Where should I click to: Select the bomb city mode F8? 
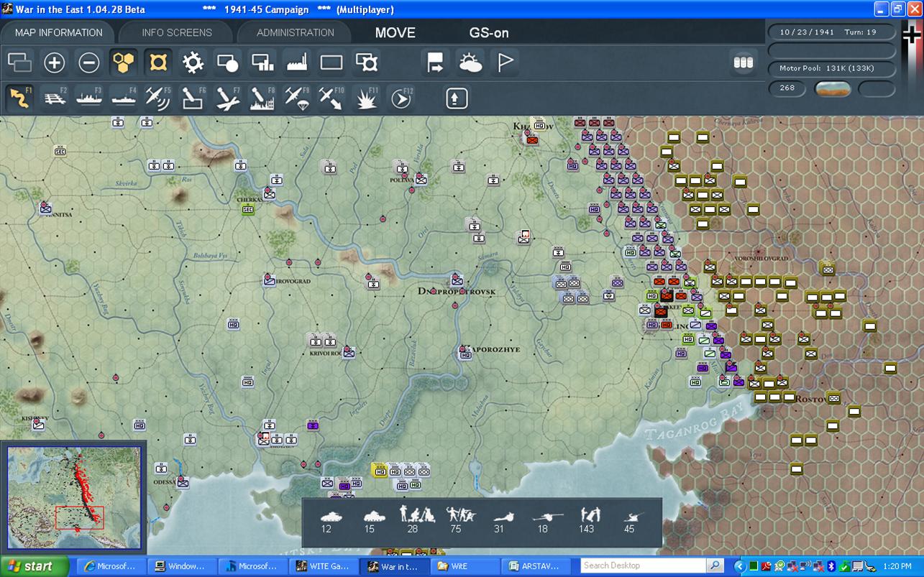point(262,98)
